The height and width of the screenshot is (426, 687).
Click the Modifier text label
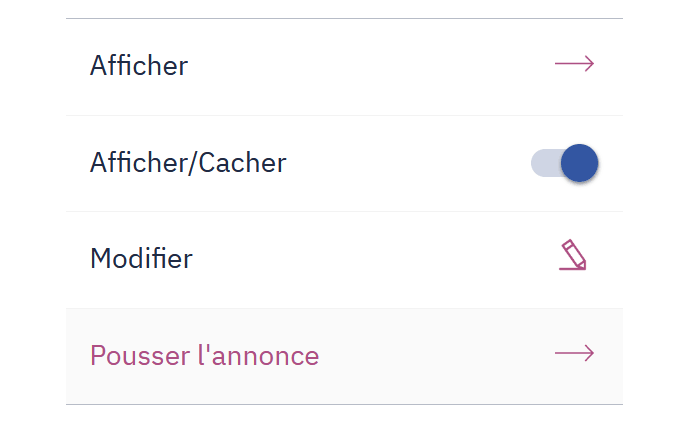pyautogui.click(x=141, y=259)
